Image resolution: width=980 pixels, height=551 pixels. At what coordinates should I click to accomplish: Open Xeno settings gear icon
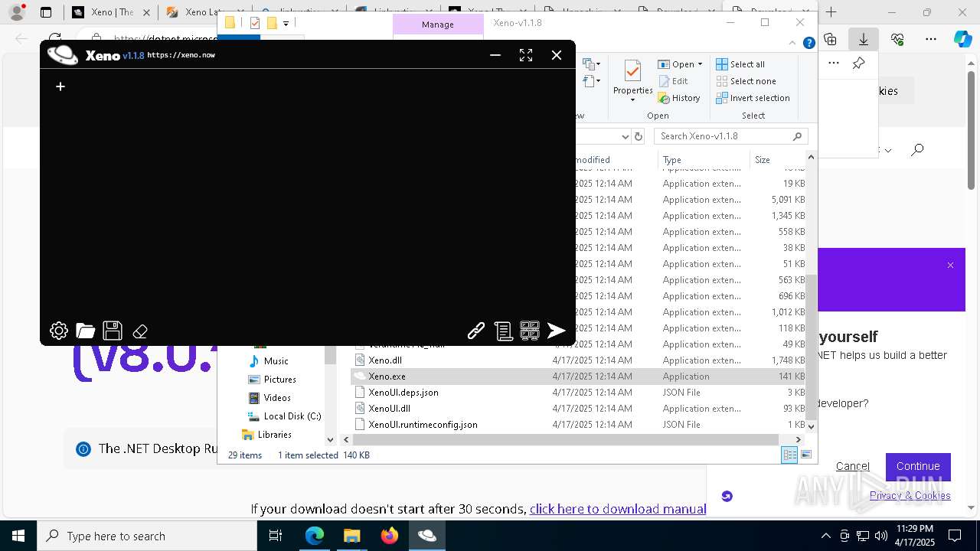[x=59, y=331]
